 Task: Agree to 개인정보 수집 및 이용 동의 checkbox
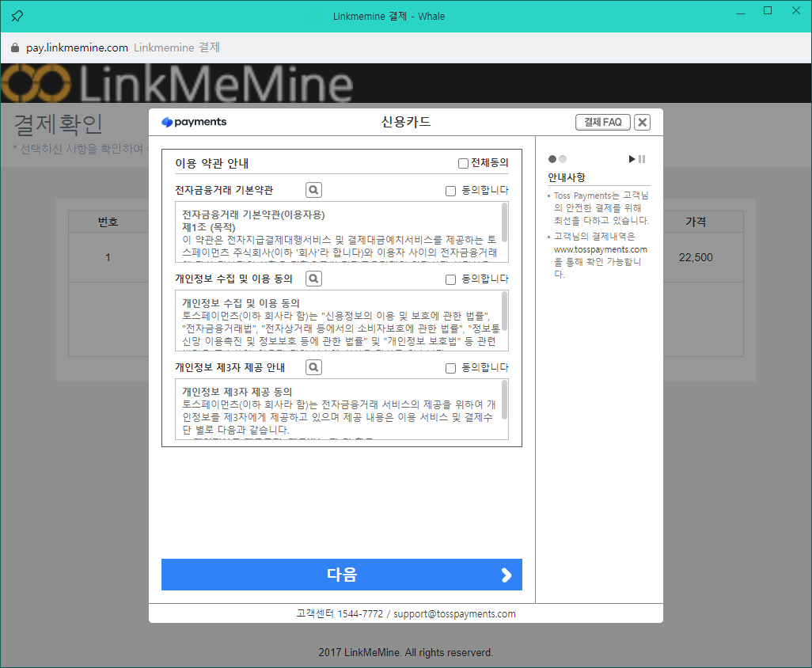(x=450, y=279)
